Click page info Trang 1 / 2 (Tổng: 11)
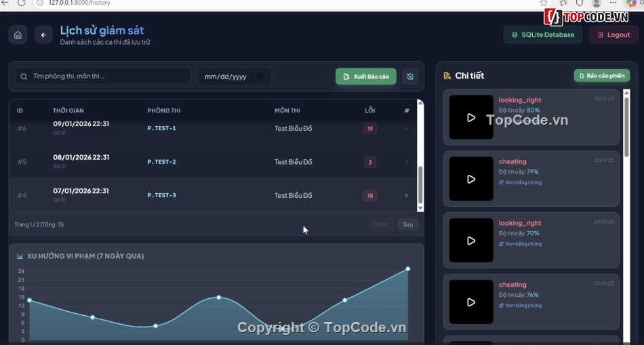Viewport: 644px width, 345px height. point(39,224)
